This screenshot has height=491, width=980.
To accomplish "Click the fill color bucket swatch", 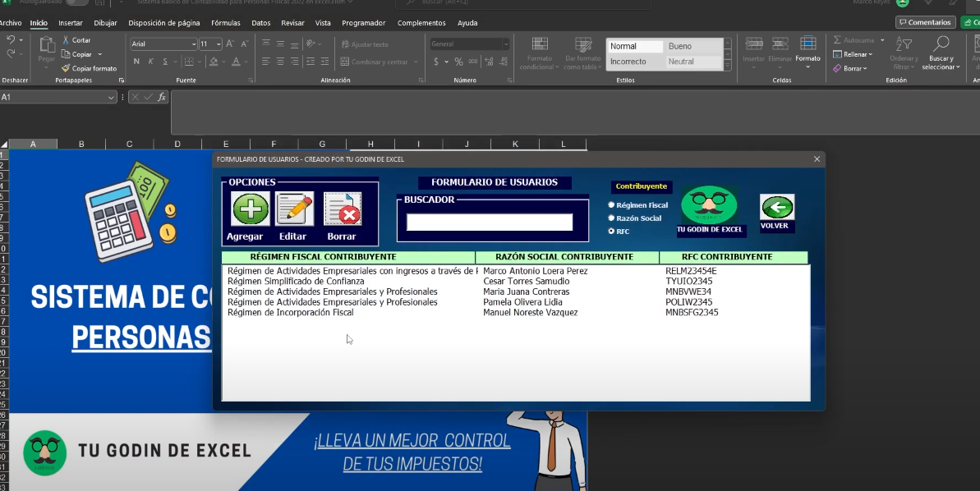I will [x=214, y=62].
